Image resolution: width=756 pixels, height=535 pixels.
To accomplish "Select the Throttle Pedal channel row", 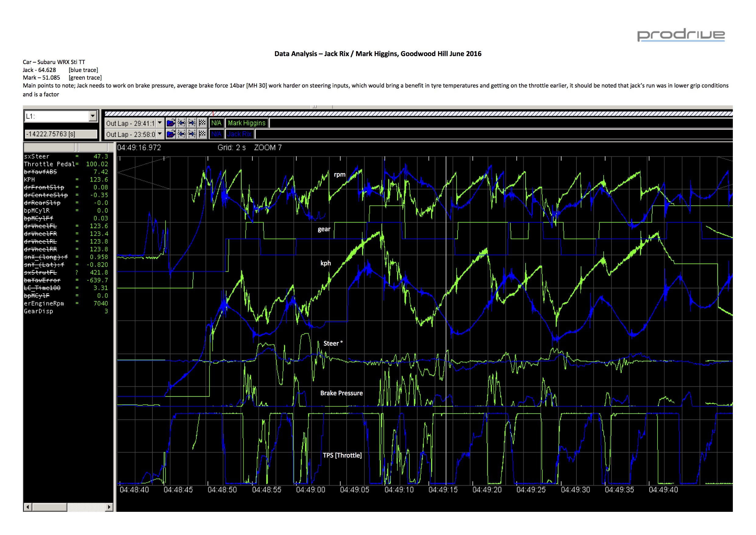I will [66, 164].
